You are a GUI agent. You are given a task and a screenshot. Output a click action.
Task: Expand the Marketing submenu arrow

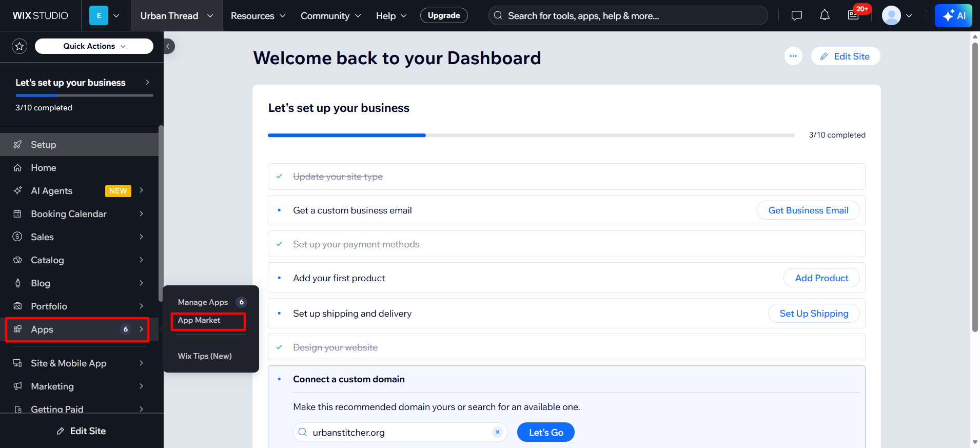(141, 386)
